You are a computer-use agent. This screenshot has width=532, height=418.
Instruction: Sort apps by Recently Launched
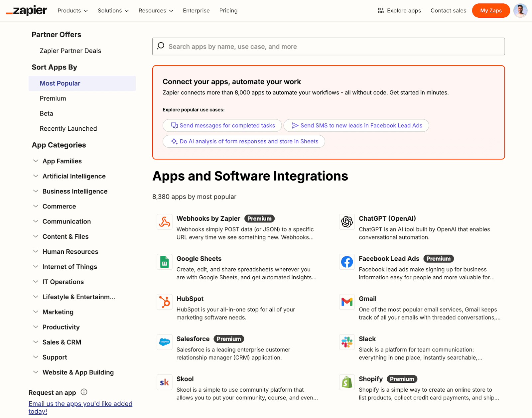tap(68, 129)
